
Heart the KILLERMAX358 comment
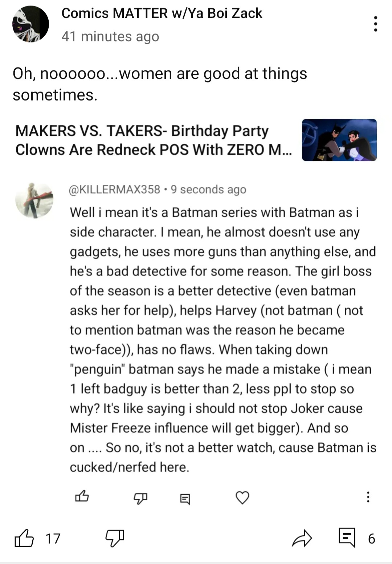pos(242,497)
